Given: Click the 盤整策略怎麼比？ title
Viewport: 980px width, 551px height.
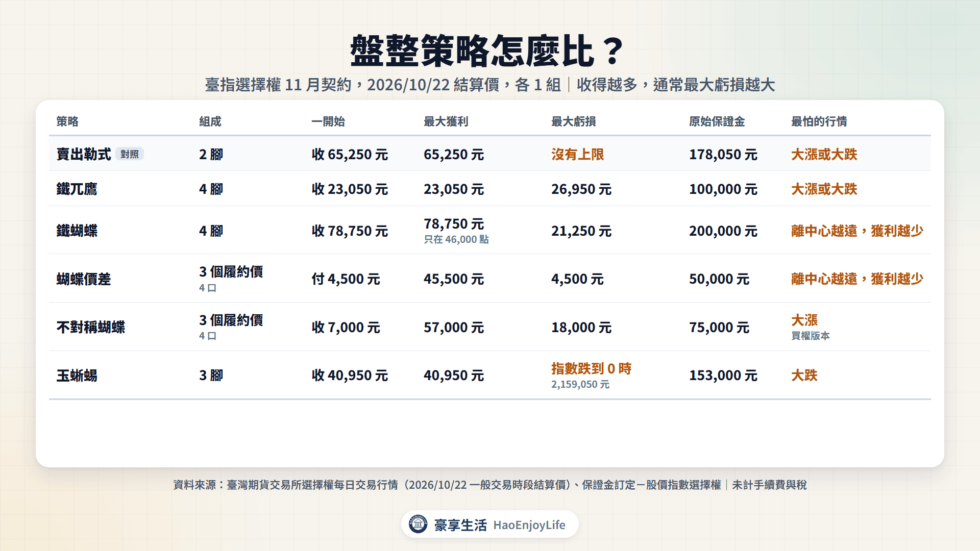Looking at the screenshot, I should (488, 51).
